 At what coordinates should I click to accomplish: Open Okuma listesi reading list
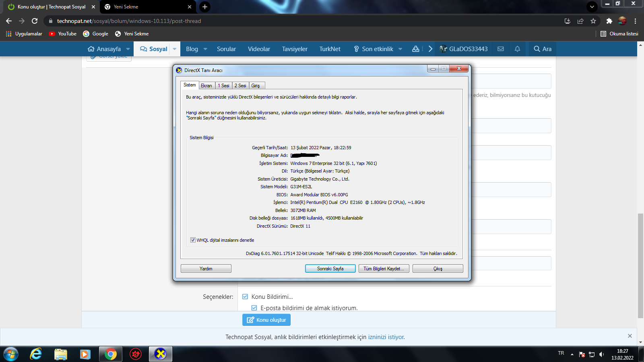point(619,34)
